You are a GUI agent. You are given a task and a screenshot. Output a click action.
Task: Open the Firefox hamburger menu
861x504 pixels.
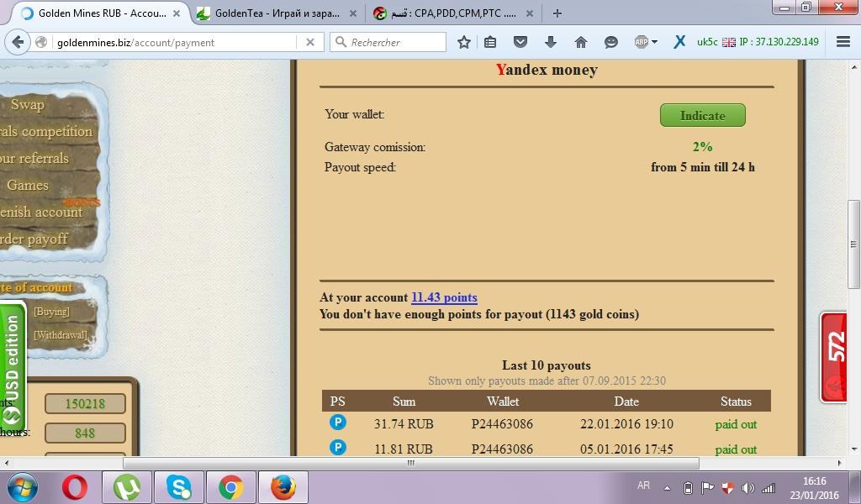click(843, 42)
